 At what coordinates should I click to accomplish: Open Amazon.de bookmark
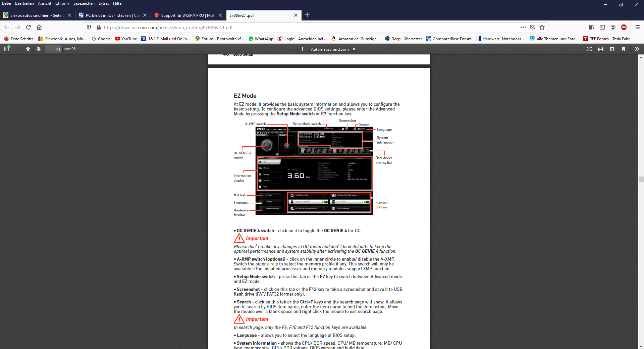coord(356,39)
